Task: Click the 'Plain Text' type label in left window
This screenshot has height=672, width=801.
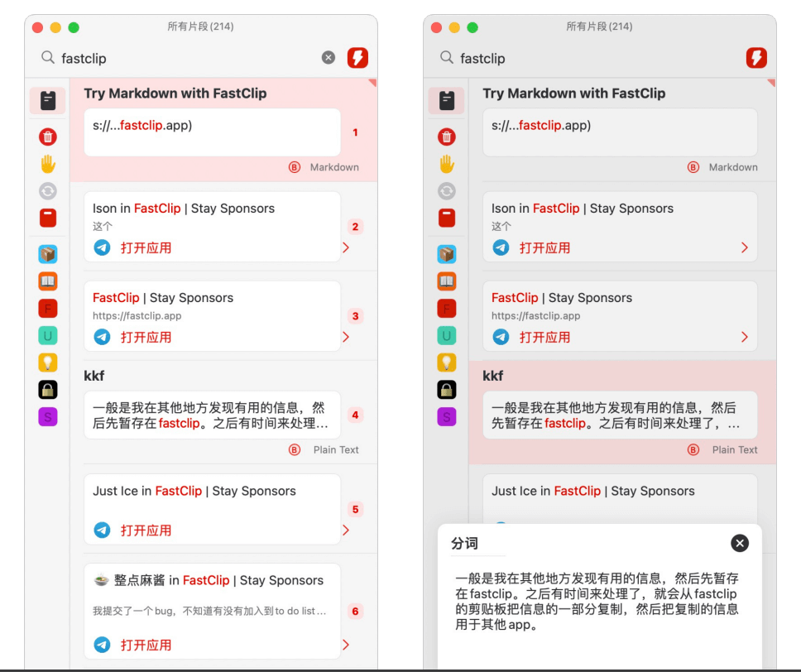Action: (x=336, y=449)
